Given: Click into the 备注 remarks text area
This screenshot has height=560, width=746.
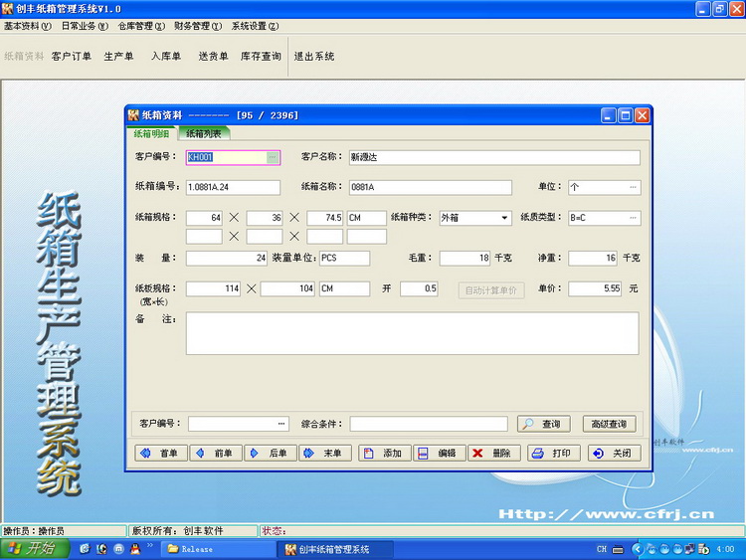Looking at the screenshot, I should (412, 333).
